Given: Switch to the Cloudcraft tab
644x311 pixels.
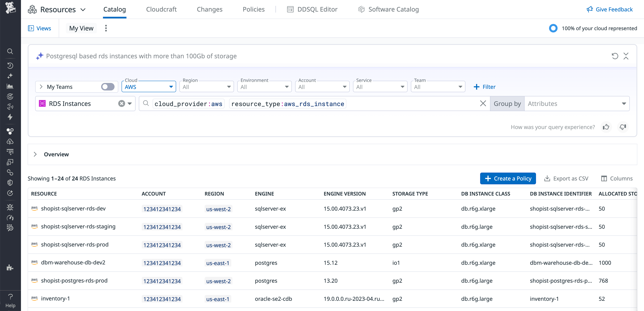Looking at the screenshot, I should click(x=161, y=9).
